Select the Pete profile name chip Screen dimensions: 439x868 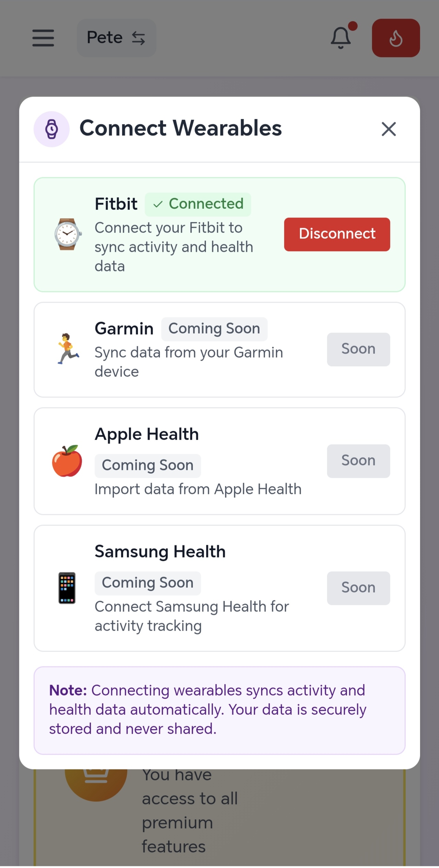(105, 38)
